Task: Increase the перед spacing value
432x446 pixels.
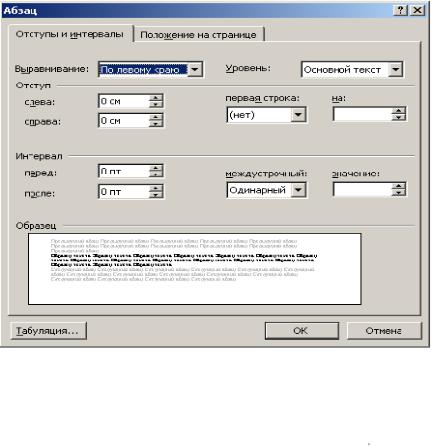Action: (x=156, y=168)
